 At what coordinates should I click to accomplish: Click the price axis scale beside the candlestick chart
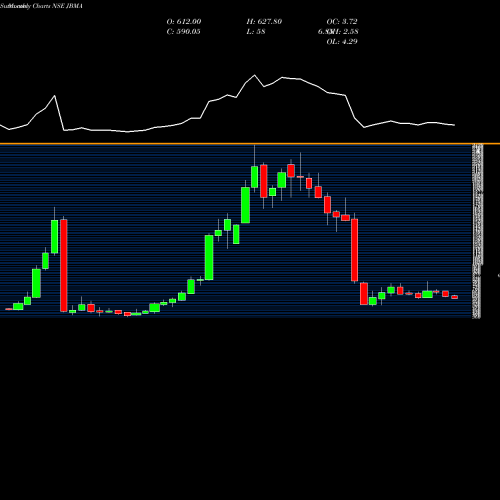(x=477, y=231)
